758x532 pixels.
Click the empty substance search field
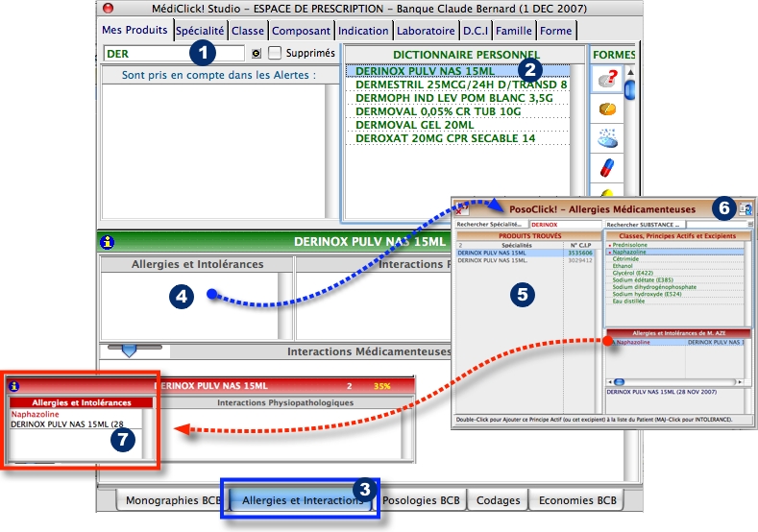[717, 225]
